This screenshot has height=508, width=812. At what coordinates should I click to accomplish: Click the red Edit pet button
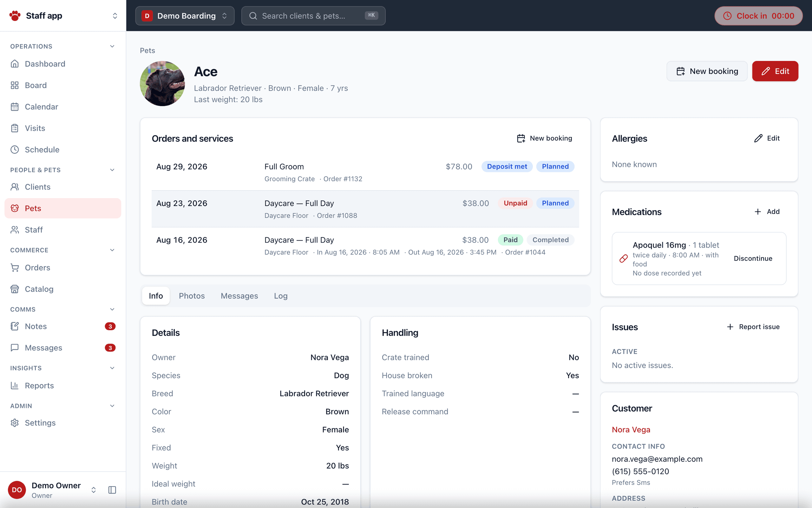(x=775, y=71)
